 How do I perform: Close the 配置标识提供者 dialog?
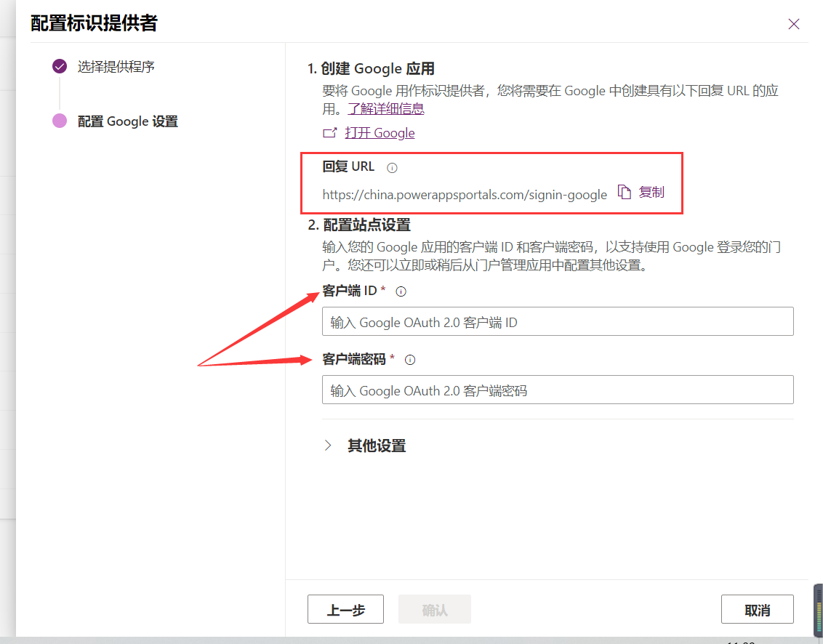click(x=794, y=24)
